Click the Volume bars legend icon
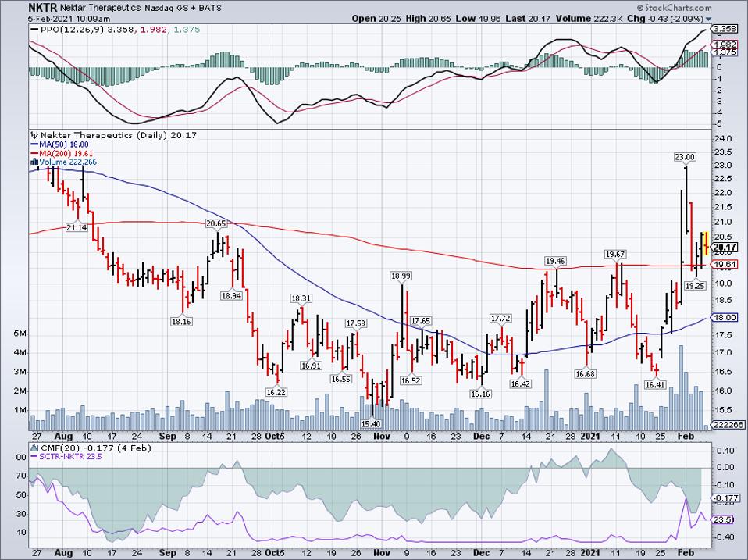 tap(34, 162)
